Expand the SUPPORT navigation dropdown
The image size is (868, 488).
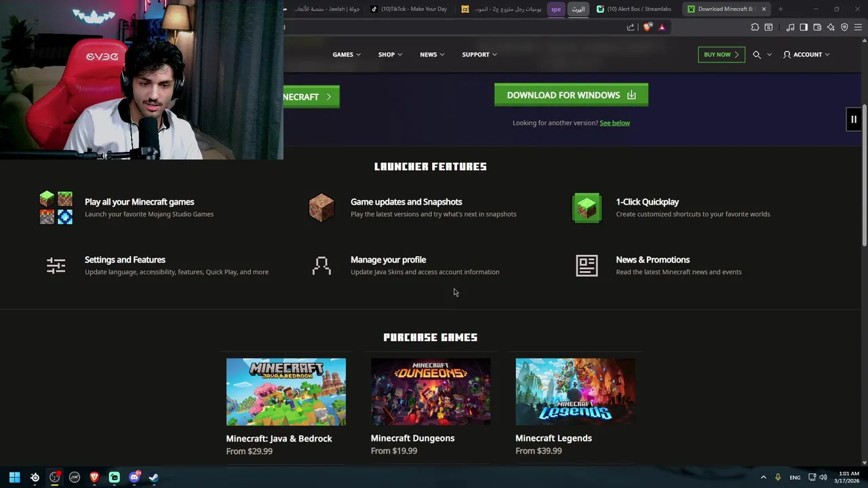point(479,54)
